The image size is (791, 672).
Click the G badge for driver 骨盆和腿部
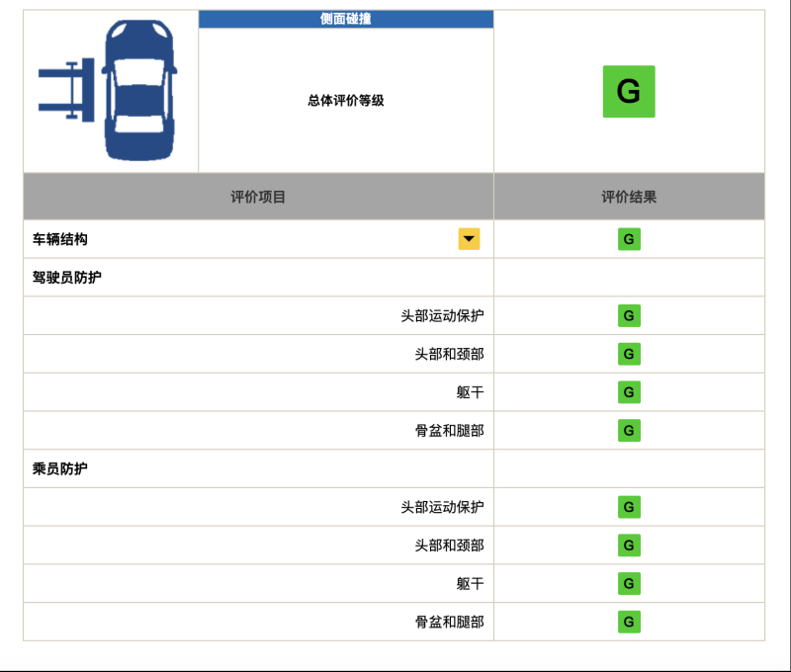629,431
